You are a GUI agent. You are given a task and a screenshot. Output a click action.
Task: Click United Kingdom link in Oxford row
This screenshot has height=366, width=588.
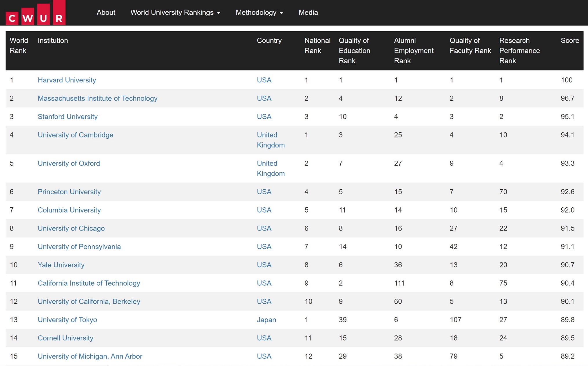tap(271, 168)
